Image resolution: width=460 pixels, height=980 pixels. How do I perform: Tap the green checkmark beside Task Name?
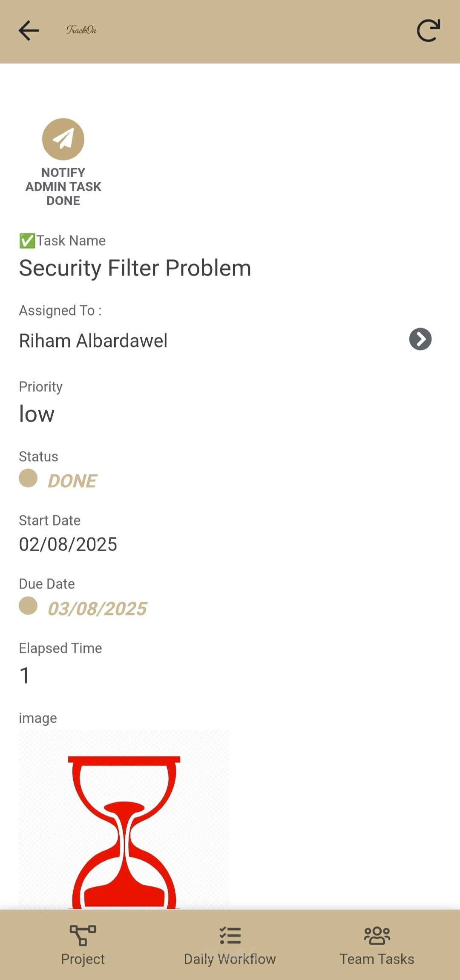coord(27,241)
